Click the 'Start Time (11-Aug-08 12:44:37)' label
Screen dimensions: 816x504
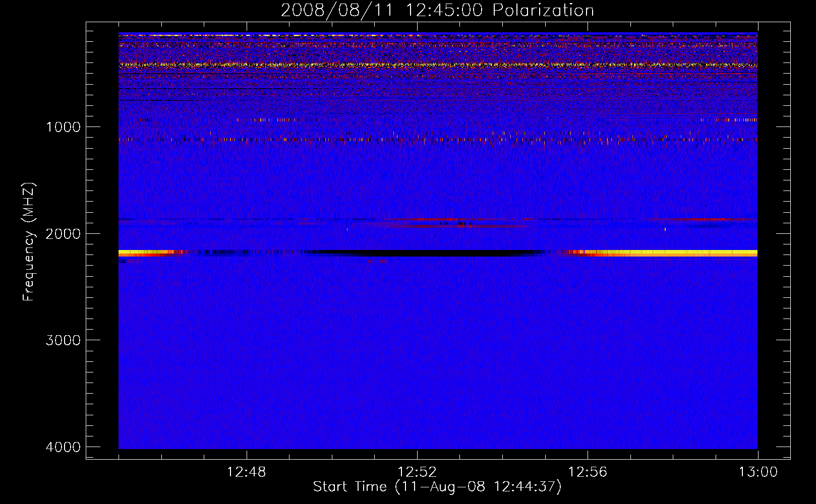click(437, 487)
